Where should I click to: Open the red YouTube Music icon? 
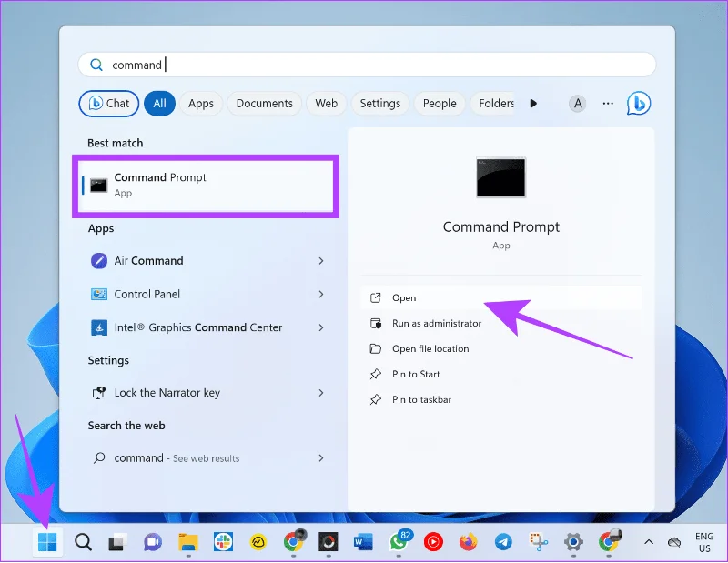click(x=433, y=542)
